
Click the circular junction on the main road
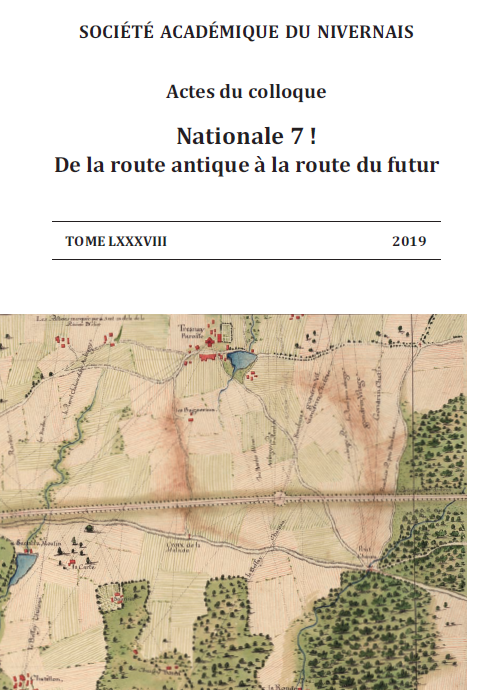point(279,498)
